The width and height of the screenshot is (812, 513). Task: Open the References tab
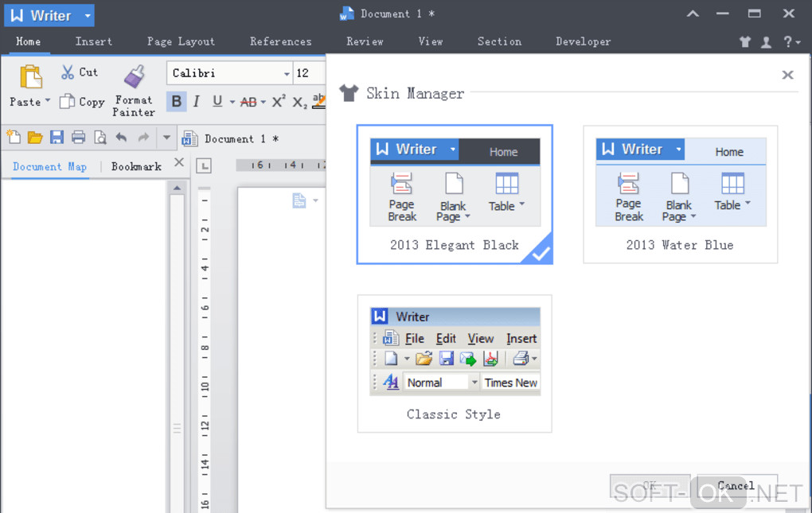[x=281, y=41]
